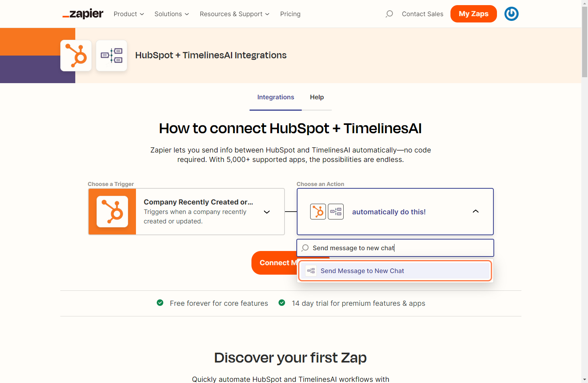Screen dimensions: 588x383
Task: Click the HubSpot logo tile in banner
Action: pyautogui.click(x=76, y=56)
